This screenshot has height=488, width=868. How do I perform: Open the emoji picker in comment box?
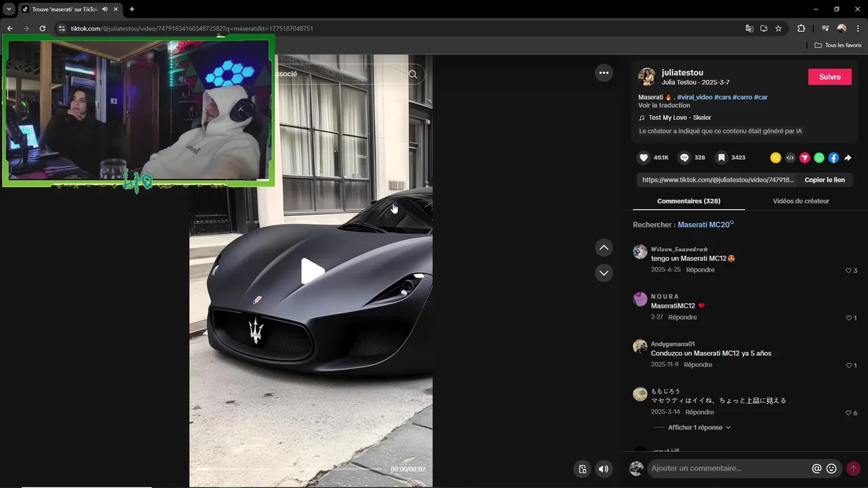pyautogui.click(x=831, y=468)
